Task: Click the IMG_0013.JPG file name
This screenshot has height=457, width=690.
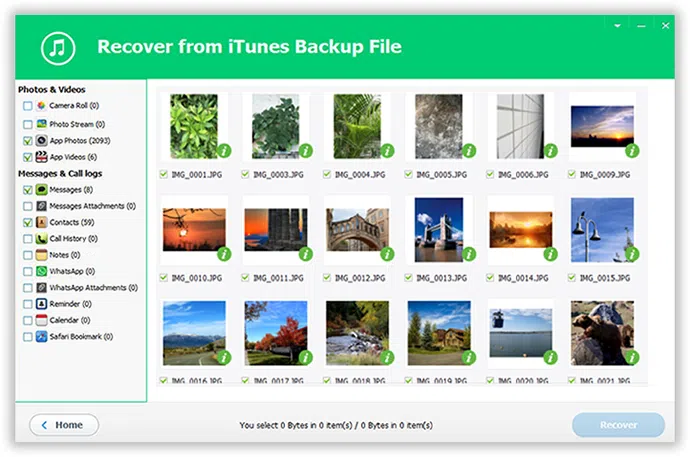Action: tap(441, 278)
